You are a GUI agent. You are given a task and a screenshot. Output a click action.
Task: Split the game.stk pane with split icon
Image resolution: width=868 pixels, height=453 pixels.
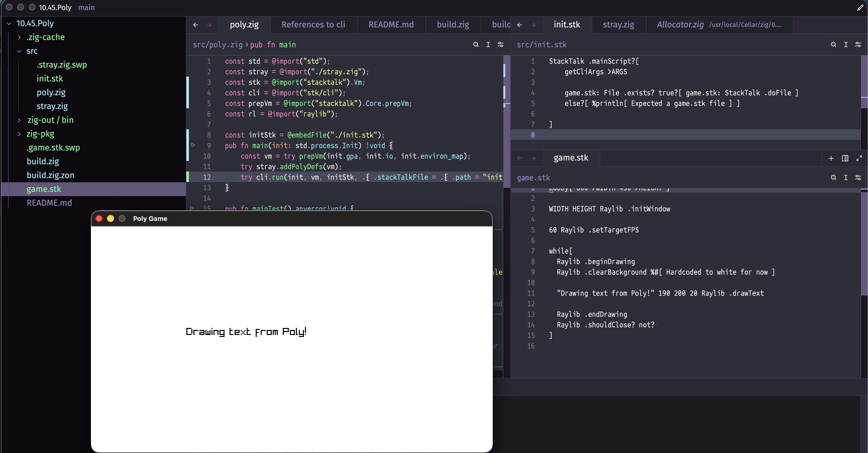coord(845,158)
